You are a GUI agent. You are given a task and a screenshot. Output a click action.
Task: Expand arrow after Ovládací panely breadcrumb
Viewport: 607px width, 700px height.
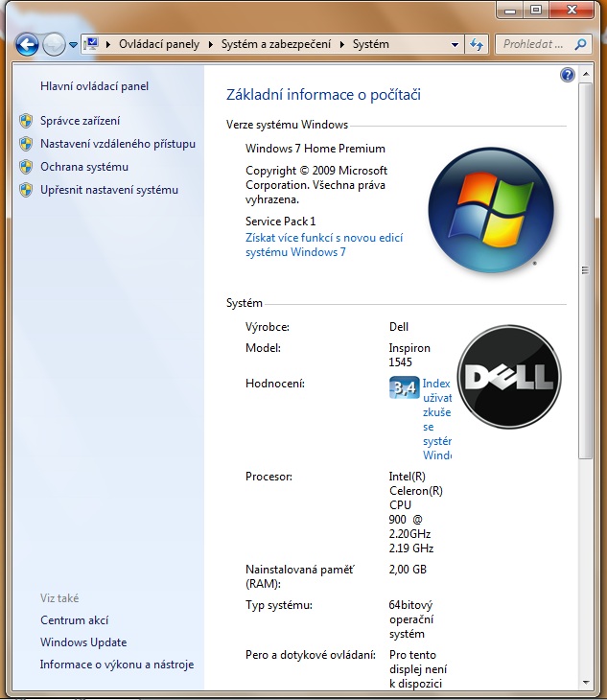click(210, 45)
